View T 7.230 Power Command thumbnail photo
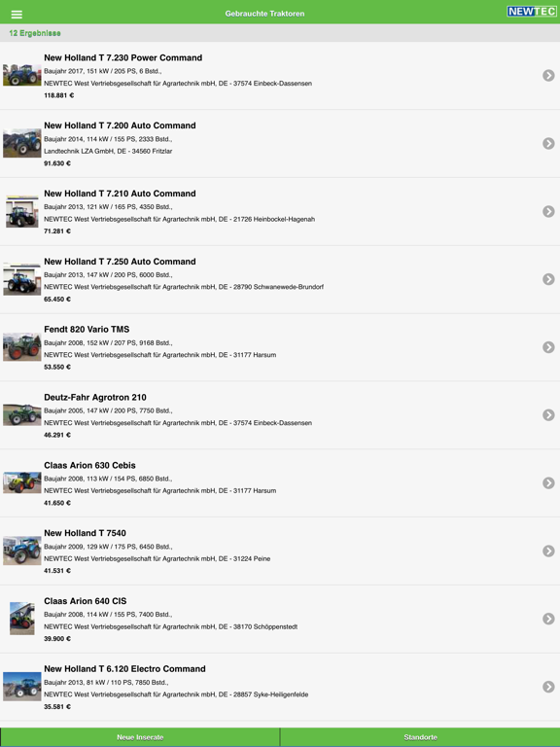This screenshot has height=747, width=560. pyautogui.click(x=22, y=75)
